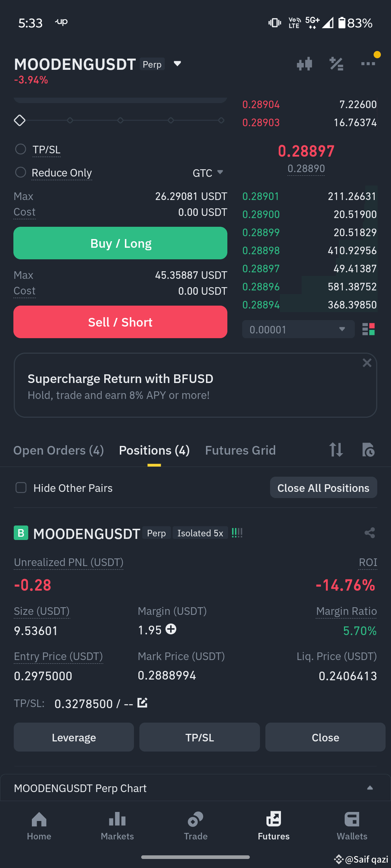Screen dimensions: 391x868
Task: Open the percentage calculator icon
Action: coord(336,64)
